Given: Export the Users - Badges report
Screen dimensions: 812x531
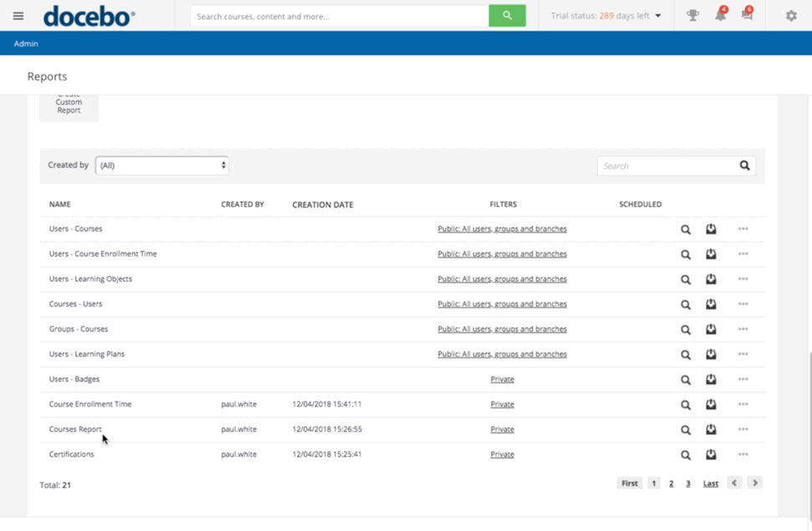Looking at the screenshot, I should [x=711, y=380].
